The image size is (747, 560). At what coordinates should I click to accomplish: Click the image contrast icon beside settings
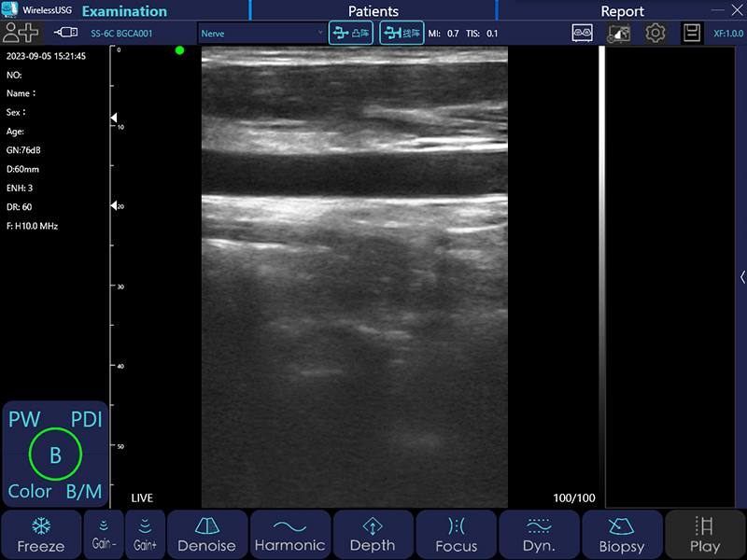[619, 33]
